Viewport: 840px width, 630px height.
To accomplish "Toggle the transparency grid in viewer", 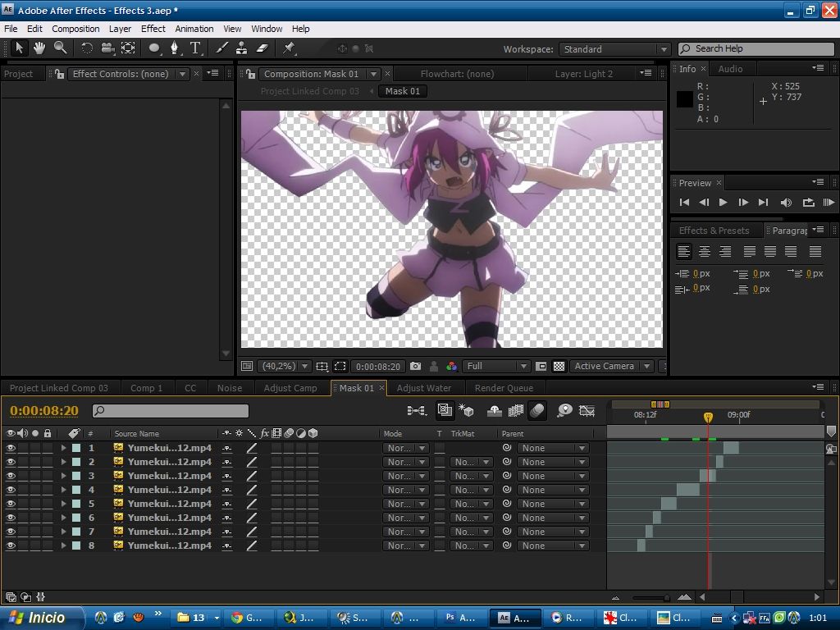I will coord(559,366).
